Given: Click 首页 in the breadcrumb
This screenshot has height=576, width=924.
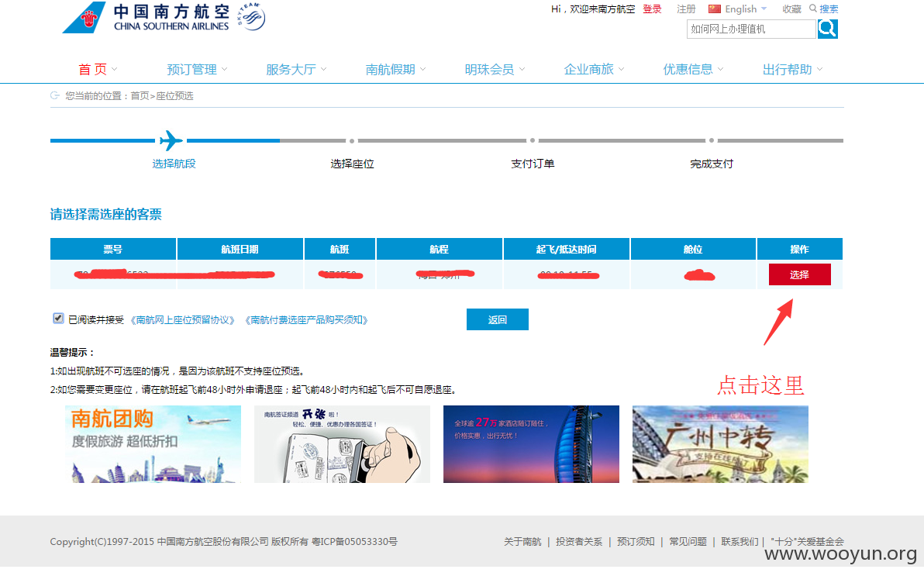Looking at the screenshot, I should (140, 95).
